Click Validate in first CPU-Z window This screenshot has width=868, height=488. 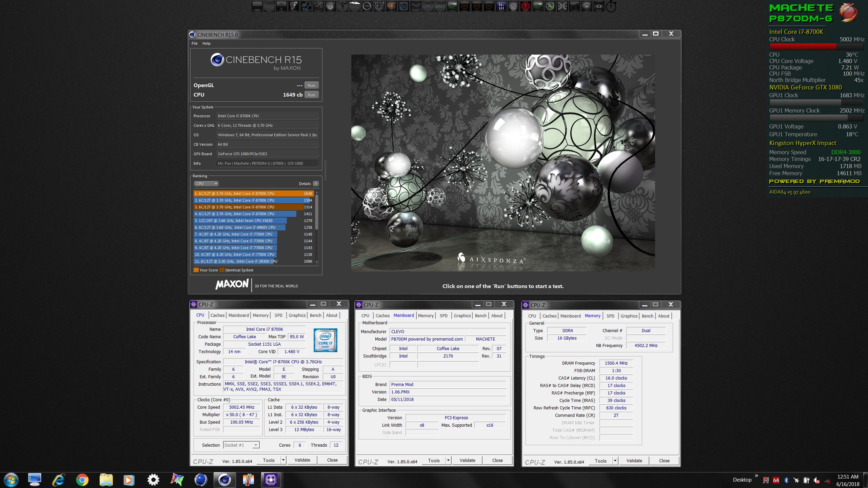(x=302, y=460)
